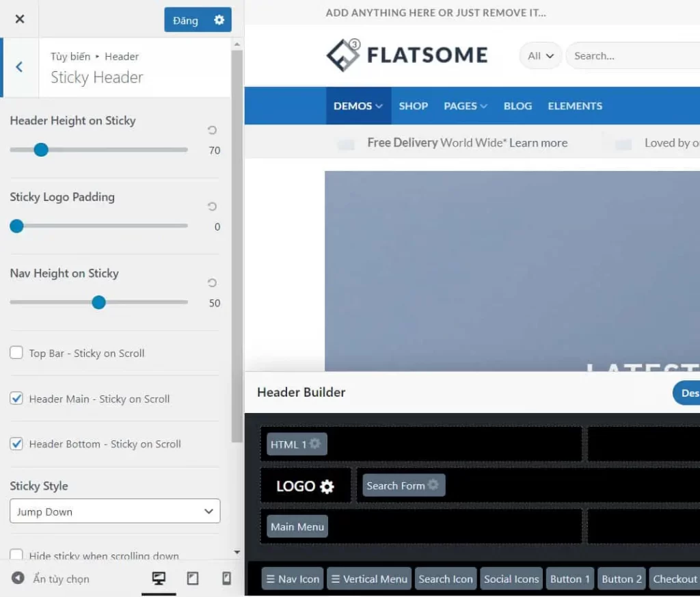Enable Top Bar - Sticky on Scroll

pyautogui.click(x=16, y=353)
